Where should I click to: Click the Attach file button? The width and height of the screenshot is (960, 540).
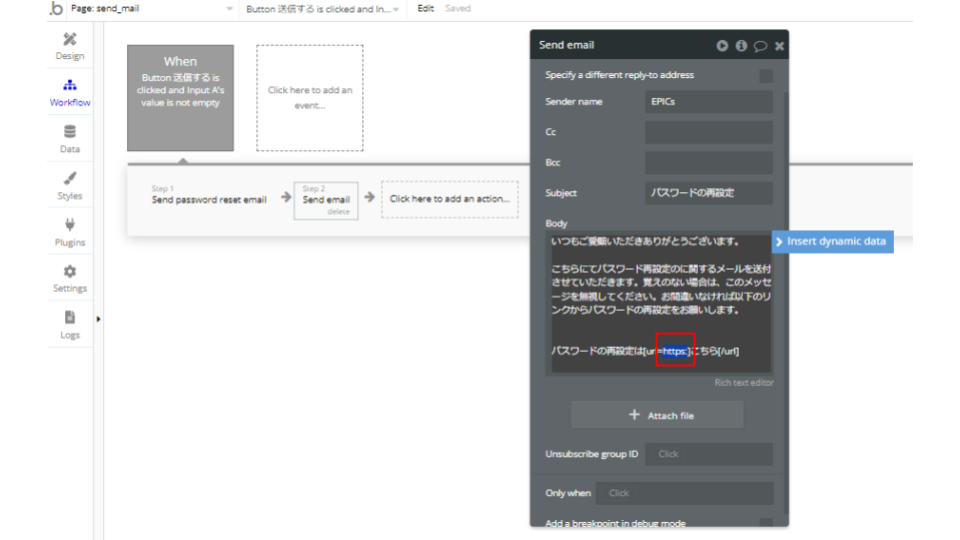(x=658, y=415)
